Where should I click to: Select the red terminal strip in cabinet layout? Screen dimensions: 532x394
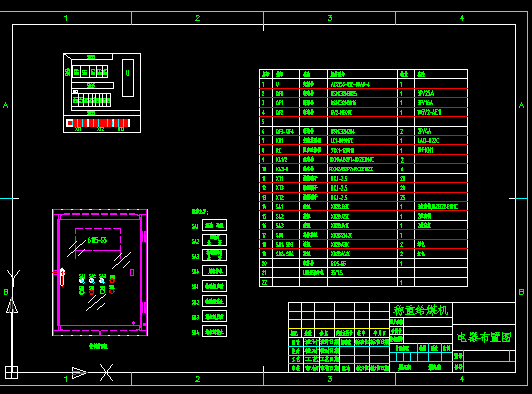click(x=98, y=123)
